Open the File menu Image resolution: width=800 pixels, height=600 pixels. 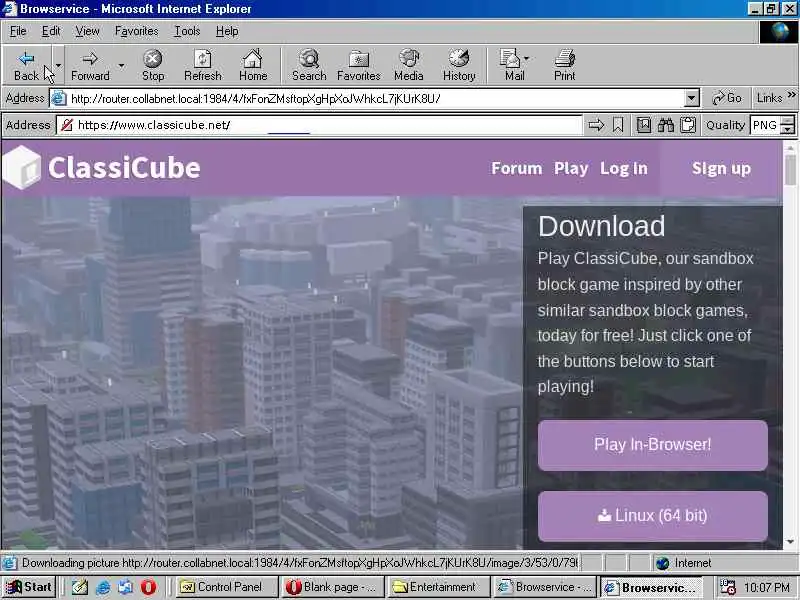coord(18,31)
